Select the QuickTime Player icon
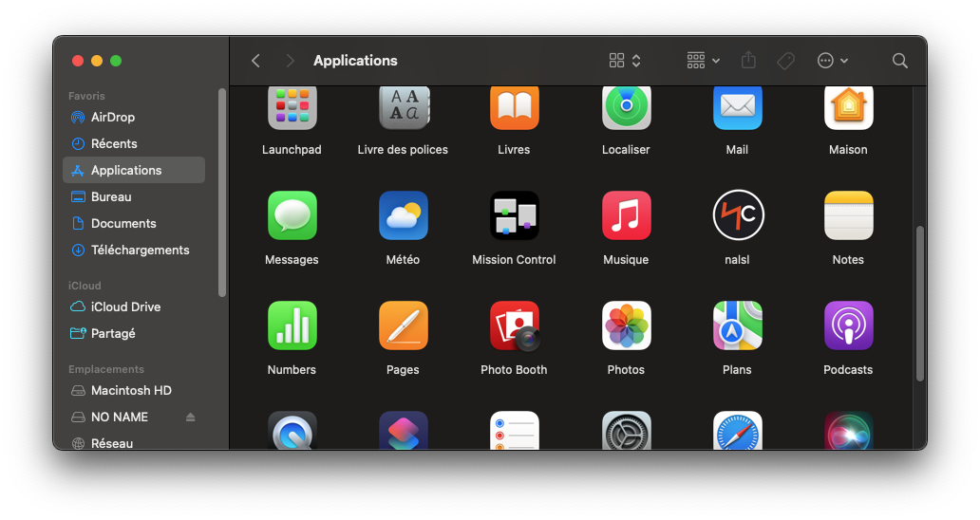The image size is (980, 520). click(x=292, y=430)
